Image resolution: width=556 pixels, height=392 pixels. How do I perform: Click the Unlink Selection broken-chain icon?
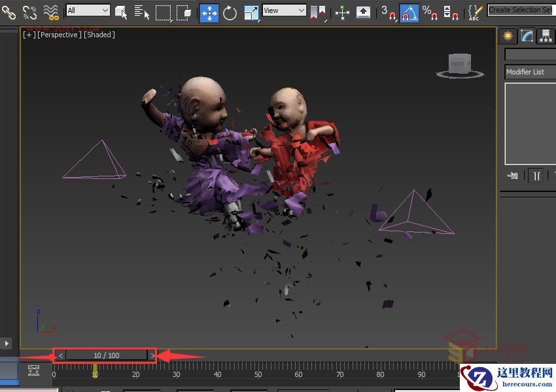pos(29,11)
